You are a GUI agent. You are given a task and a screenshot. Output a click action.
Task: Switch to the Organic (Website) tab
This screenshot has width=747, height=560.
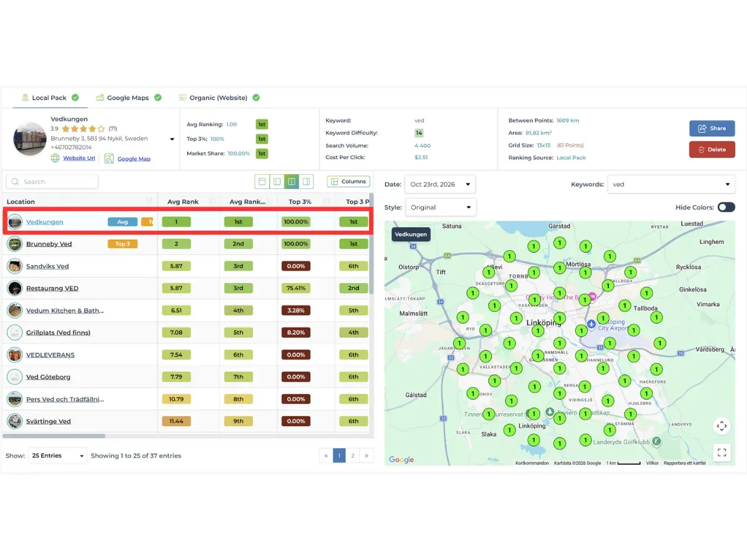click(218, 98)
